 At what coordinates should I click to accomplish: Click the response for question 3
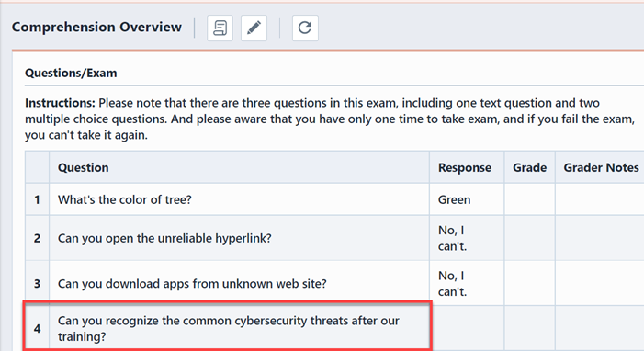[467, 283]
